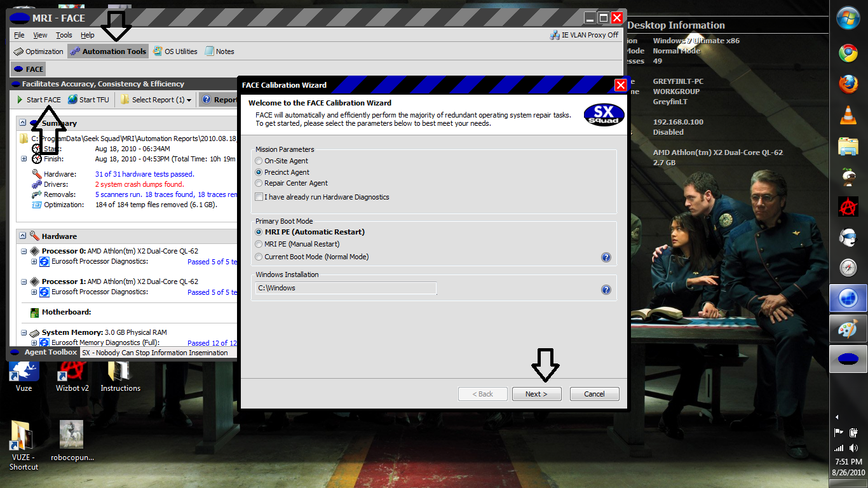
Task: Collapse the Summary section
Action: 22,123
